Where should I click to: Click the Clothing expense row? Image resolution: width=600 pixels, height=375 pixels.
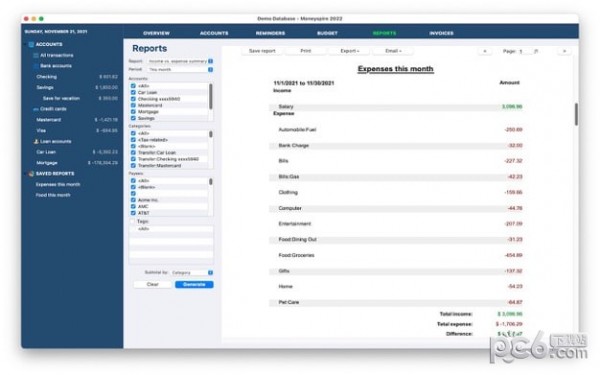click(396, 192)
